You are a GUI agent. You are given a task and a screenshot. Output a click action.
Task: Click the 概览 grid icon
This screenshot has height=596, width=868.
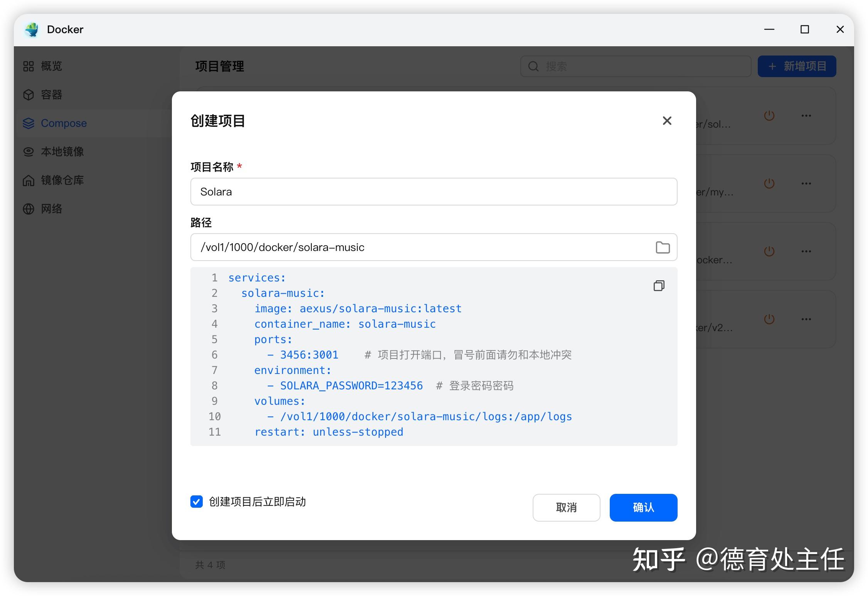[29, 66]
